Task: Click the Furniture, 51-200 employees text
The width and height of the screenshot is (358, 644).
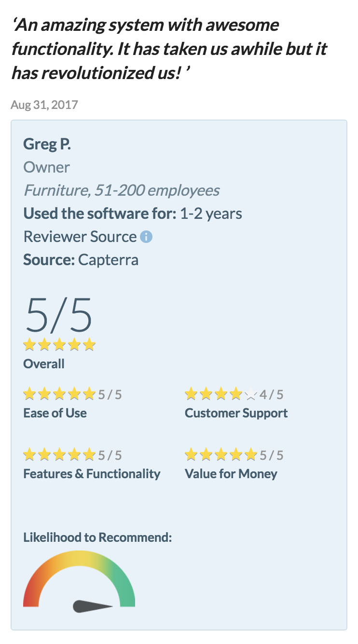Action: (x=122, y=190)
